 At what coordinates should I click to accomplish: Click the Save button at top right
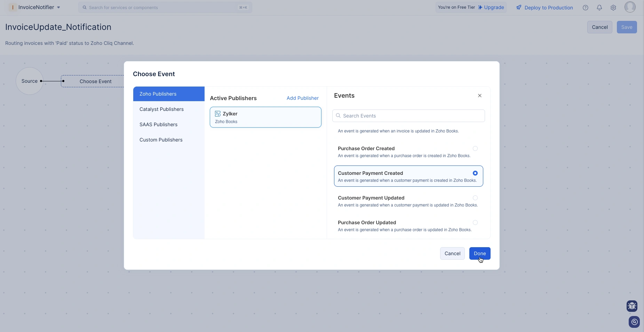pyautogui.click(x=627, y=27)
